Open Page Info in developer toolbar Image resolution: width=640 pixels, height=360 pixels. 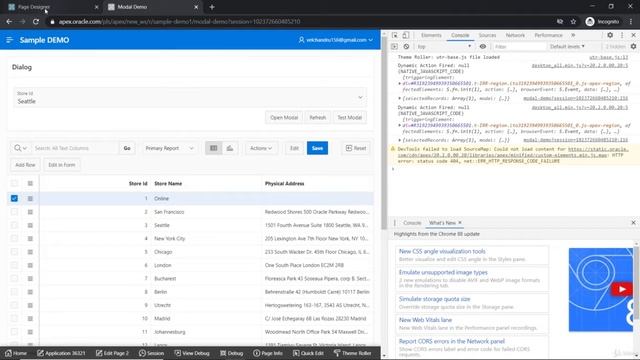268,353
